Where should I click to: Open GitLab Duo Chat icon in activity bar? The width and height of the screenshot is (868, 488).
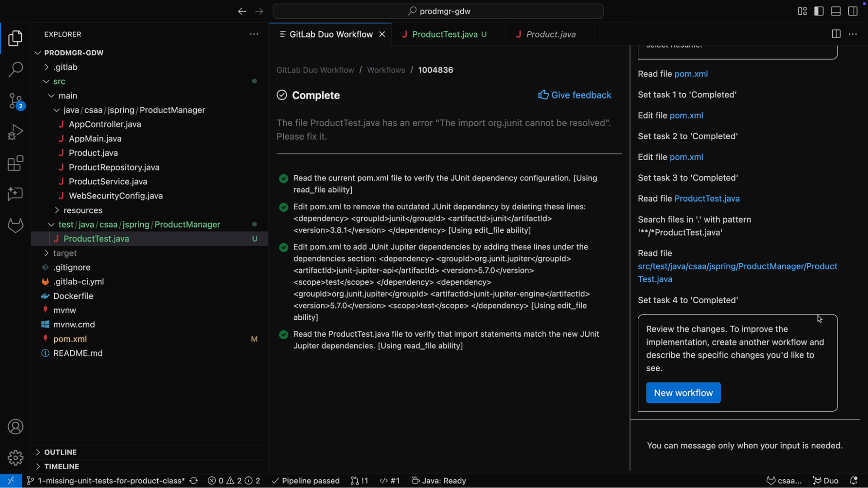tap(15, 194)
